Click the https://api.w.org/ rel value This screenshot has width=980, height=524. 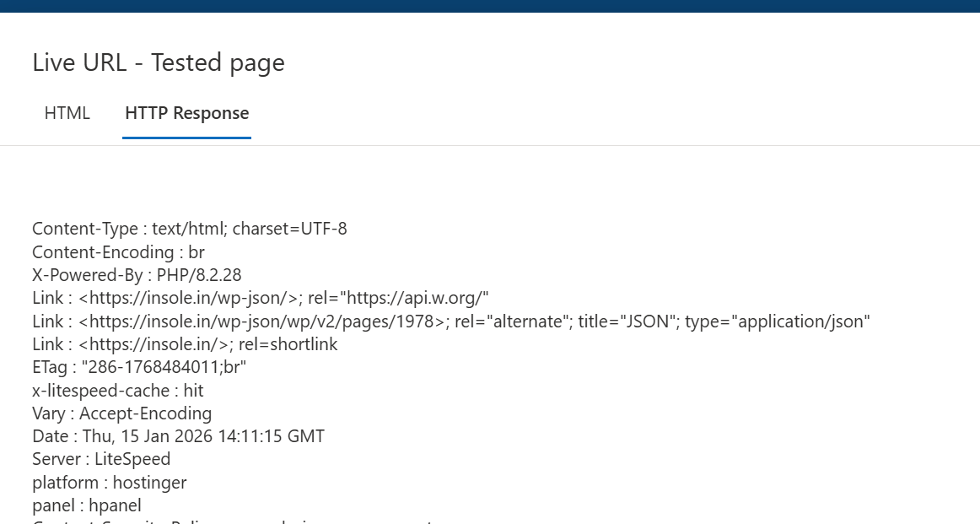click(x=417, y=298)
